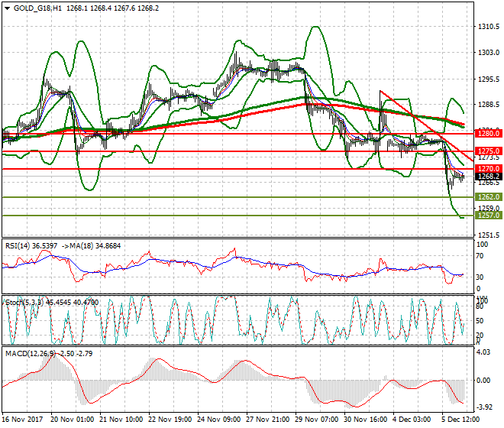The height and width of the screenshot is (428, 504).
Task: Click the 29 Nov 07:00 time label
Action: (316, 420)
